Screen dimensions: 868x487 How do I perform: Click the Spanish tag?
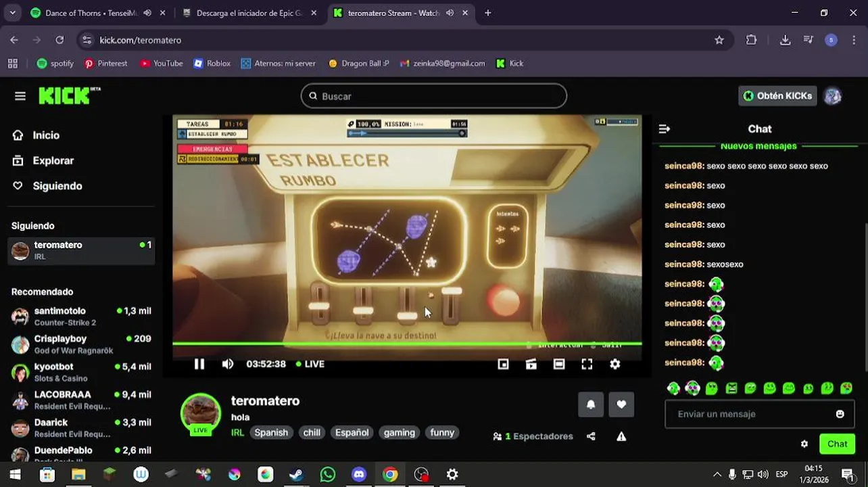(271, 432)
